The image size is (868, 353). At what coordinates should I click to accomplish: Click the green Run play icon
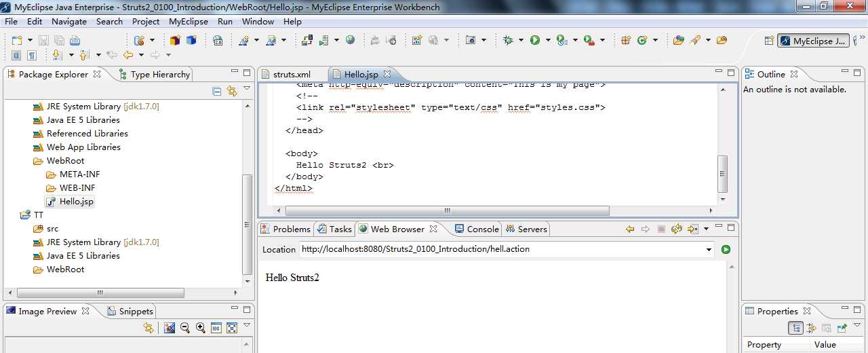[535, 41]
